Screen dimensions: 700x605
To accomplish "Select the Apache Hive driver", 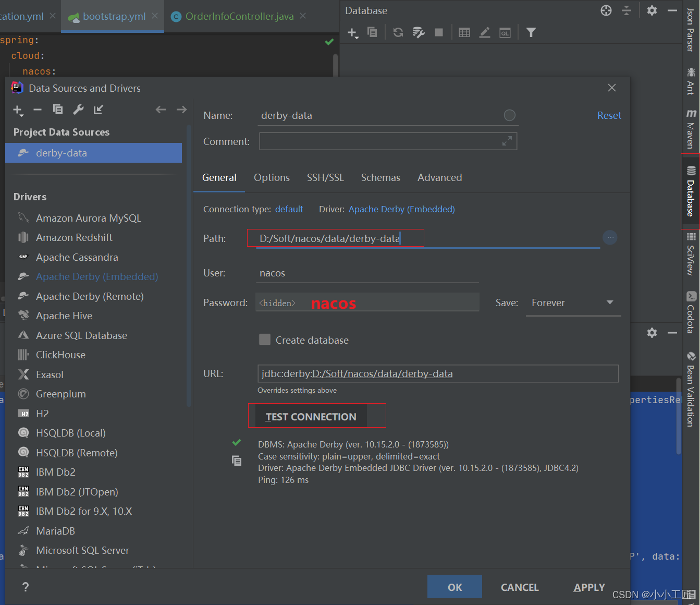I will (64, 316).
